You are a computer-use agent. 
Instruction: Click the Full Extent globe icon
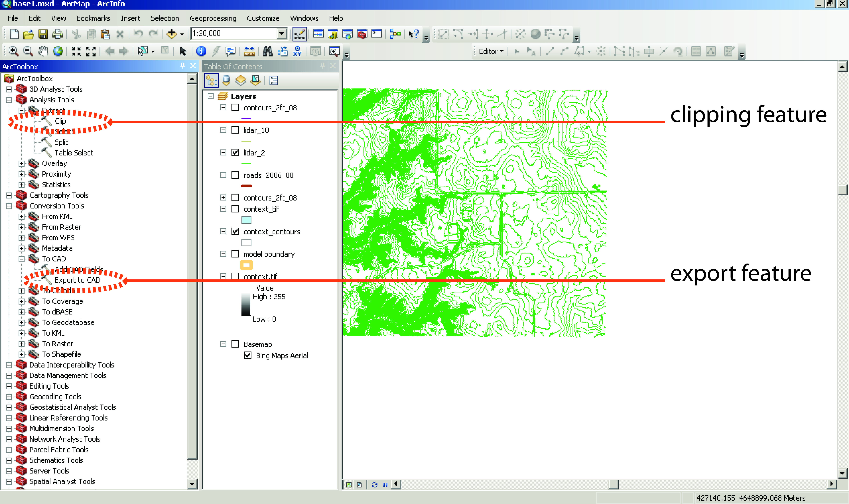point(58,51)
